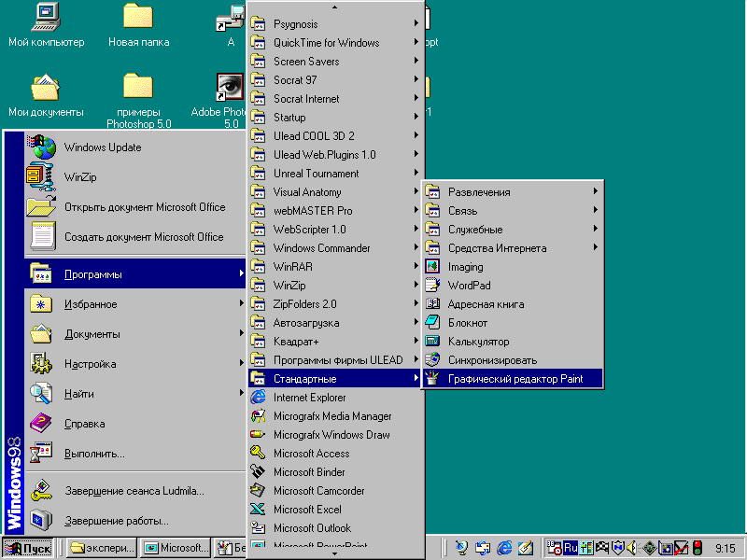Open the Quick Time for Windows group
This screenshot has width=747, height=560.
(x=335, y=42)
